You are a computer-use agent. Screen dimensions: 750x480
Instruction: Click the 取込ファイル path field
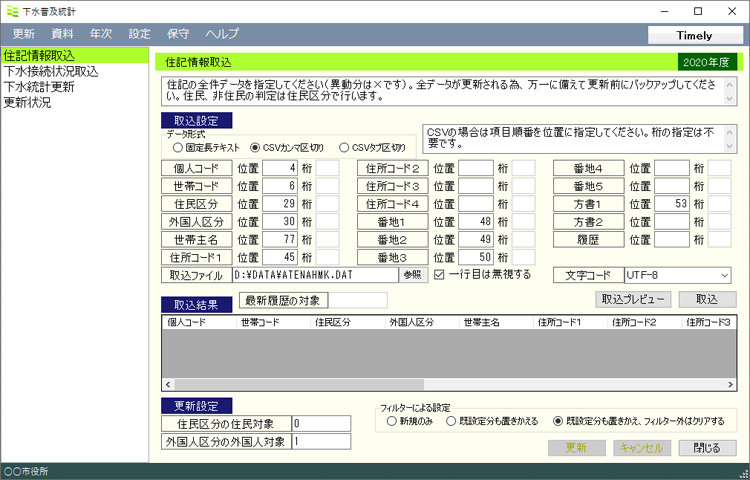tap(314, 275)
